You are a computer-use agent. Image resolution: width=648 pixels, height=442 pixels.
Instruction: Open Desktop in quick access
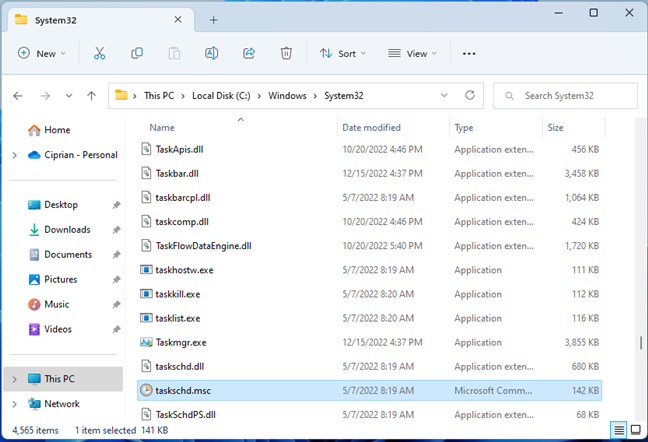pos(52,205)
